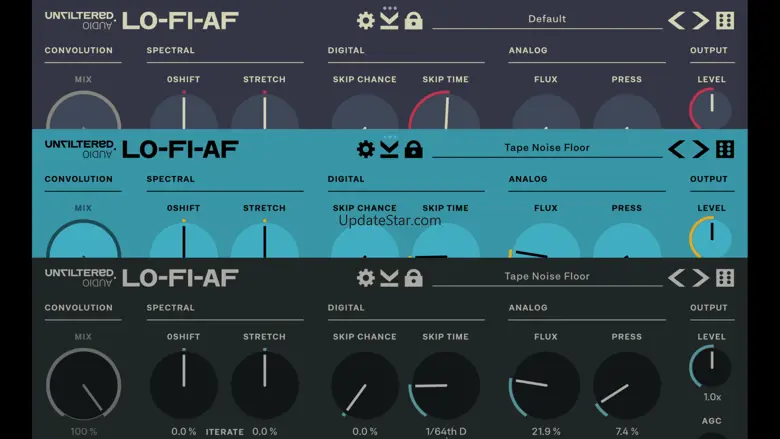780x439 pixels.
Task: Click Convolution section header in dark panel
Action: (79, 308)
